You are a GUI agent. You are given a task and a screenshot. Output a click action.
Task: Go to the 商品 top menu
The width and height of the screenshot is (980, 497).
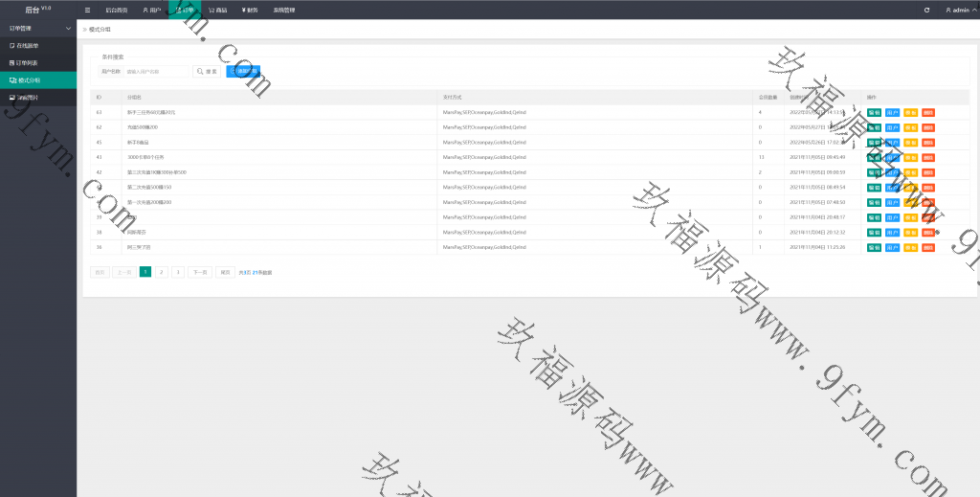coord(218,10)
